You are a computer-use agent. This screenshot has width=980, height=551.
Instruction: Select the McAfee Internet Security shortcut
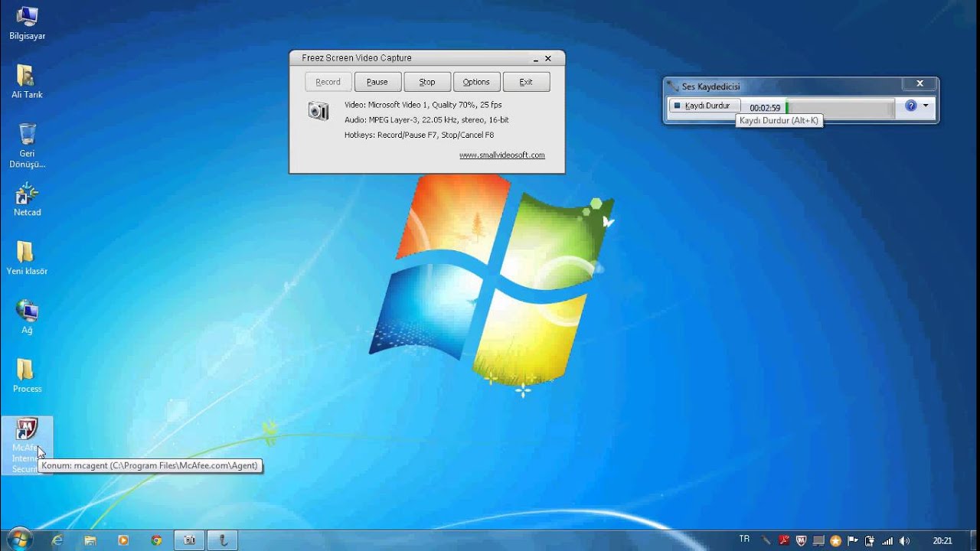click(27, 446)
